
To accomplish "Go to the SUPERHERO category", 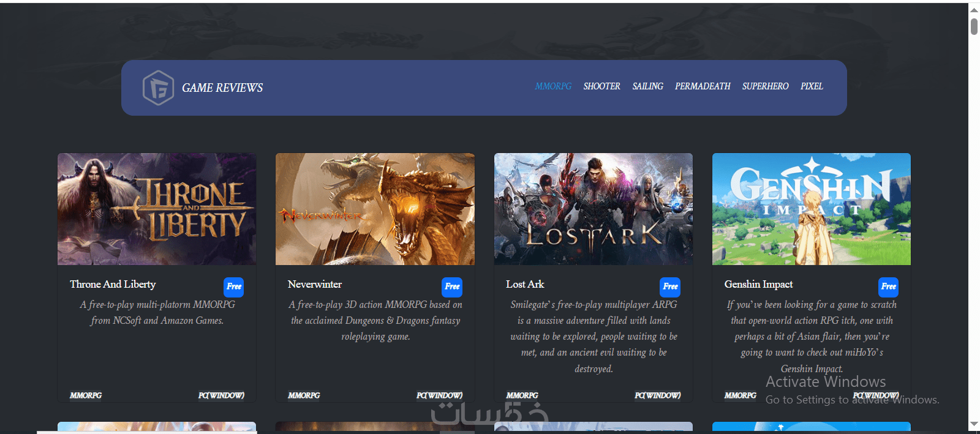I will (765, 86).
